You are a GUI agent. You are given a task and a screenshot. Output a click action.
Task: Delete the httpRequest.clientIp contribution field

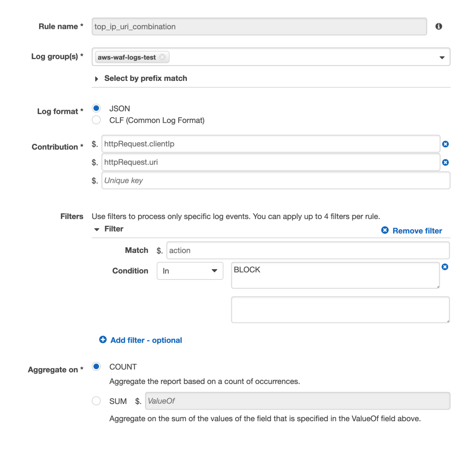[445, 144]
